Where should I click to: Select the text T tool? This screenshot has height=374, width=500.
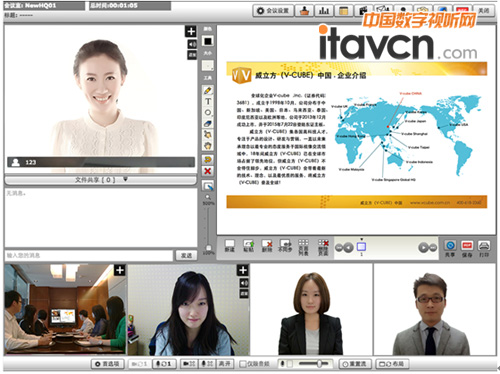[208, 101]
